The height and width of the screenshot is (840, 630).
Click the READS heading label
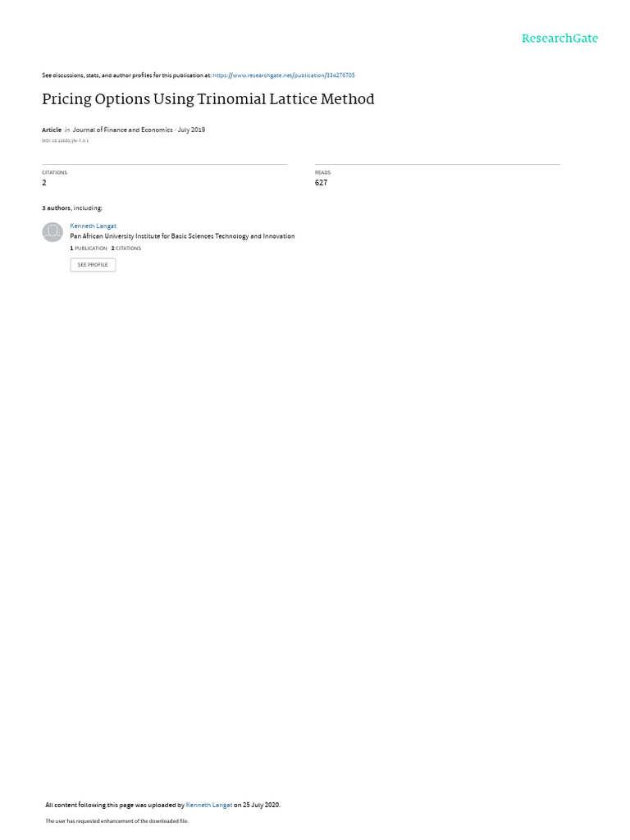[x=322, y=172]
